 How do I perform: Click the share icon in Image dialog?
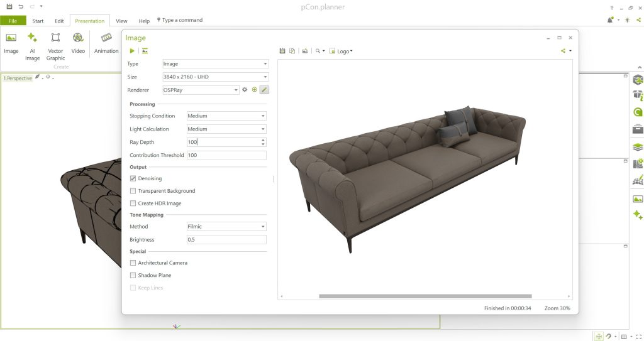pyautogui.click(x=563, y=51)
